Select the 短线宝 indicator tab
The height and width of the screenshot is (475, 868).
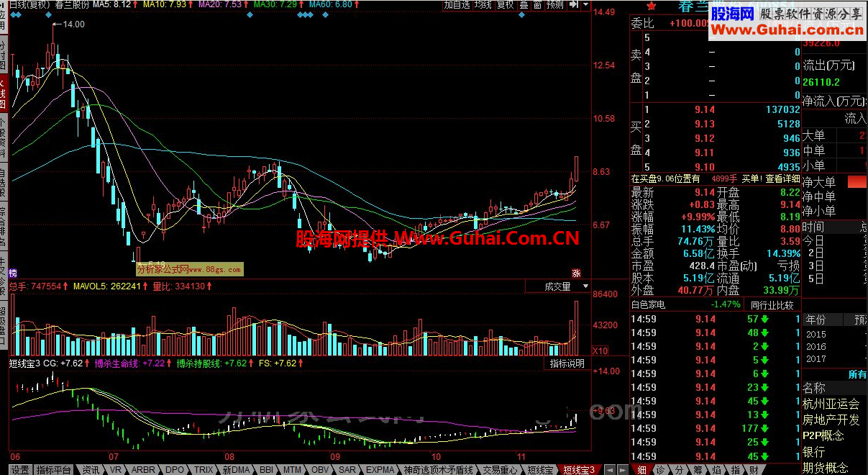pos(541,470)
